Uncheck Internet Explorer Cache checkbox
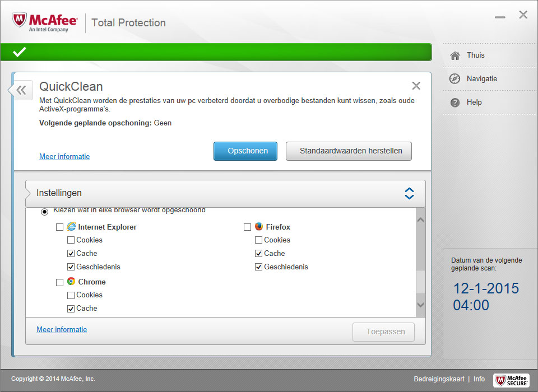Viewport: 538px width, 392px height. (71, 254)
